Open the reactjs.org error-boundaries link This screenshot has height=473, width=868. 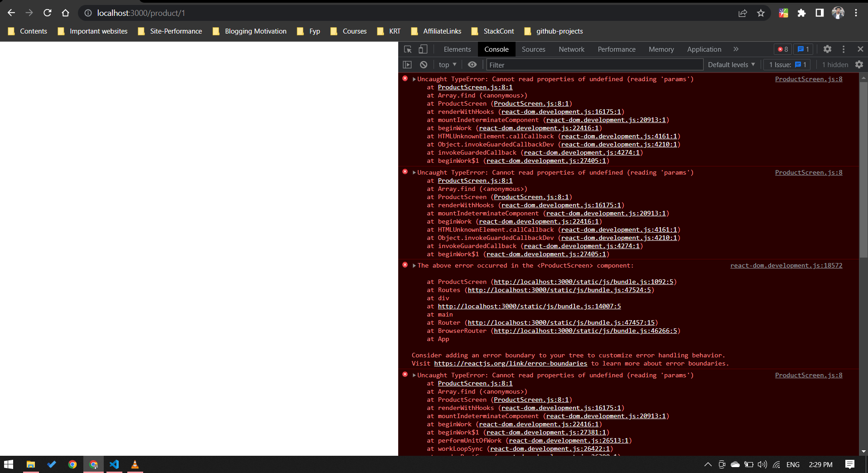[x=511, y=363]
